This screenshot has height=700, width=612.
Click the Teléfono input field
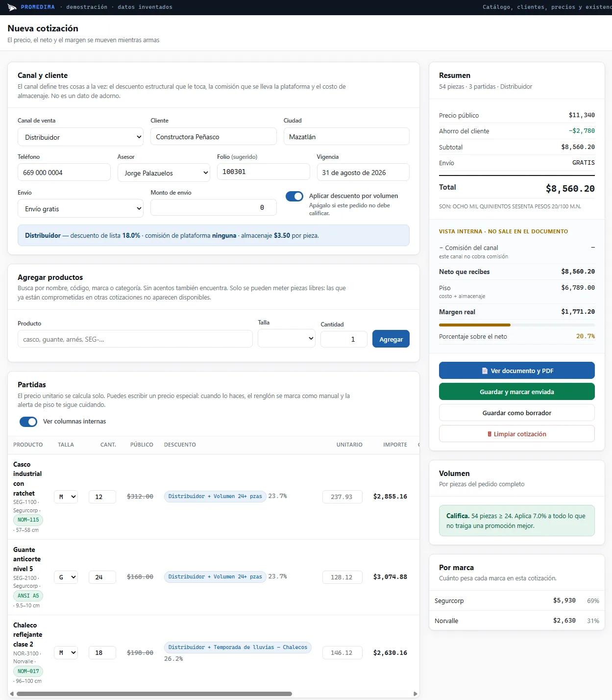[64, 173]
